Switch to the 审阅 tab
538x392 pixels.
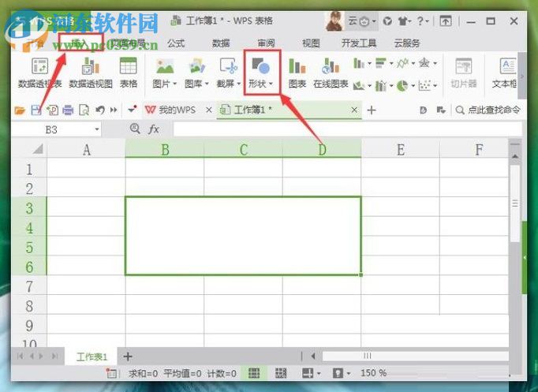tap(267, 43)
